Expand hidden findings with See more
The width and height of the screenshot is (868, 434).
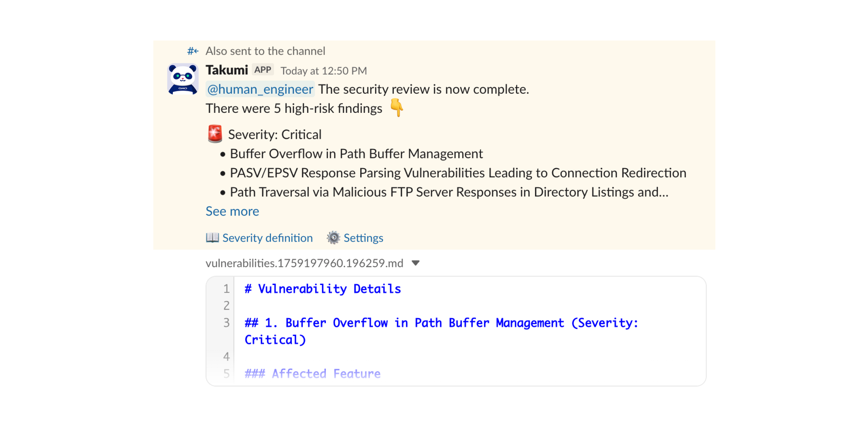click(x=232, y=211)
